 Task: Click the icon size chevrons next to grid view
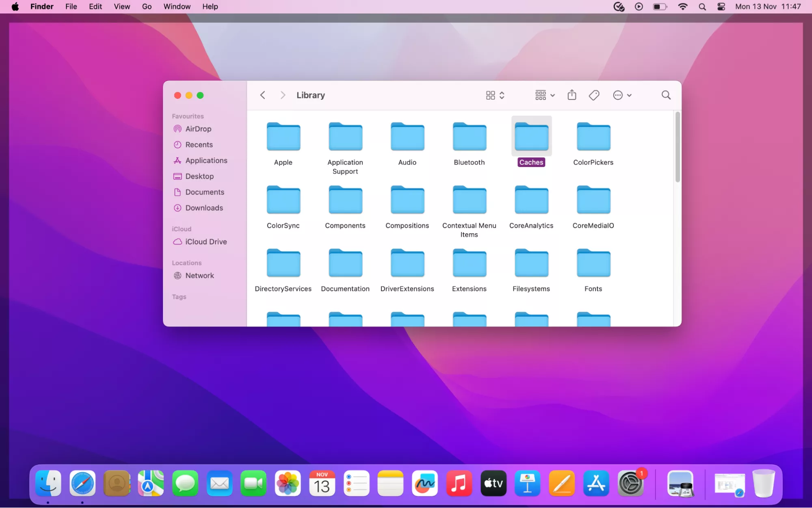(x=502, y=95)
